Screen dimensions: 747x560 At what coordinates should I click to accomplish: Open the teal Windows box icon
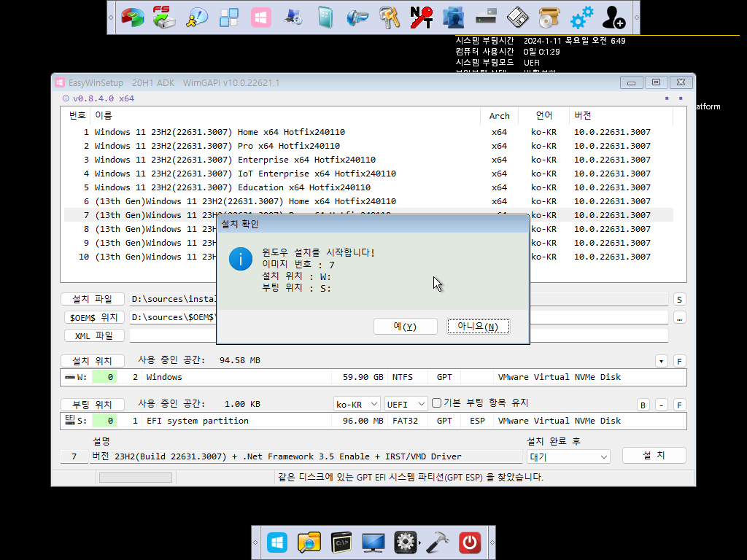[325, 18]
